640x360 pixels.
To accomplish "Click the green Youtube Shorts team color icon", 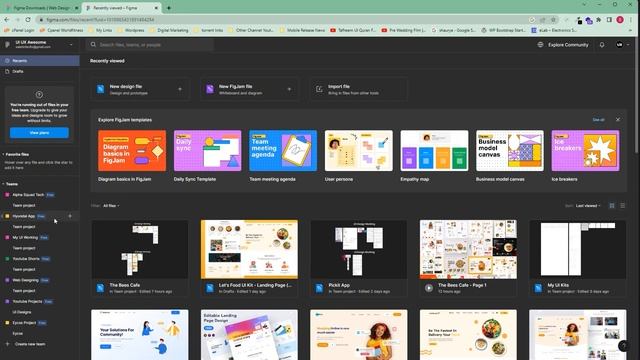I will coord(7,259).
